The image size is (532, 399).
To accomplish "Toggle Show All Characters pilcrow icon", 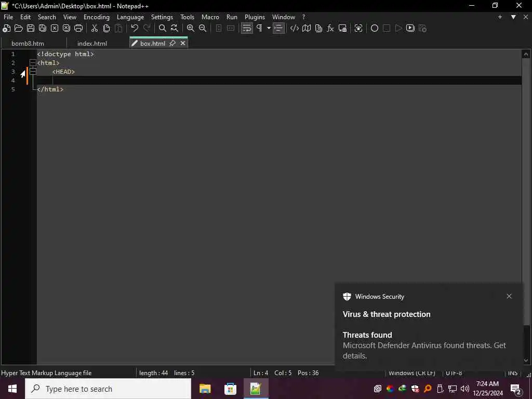I will point(259,29).
